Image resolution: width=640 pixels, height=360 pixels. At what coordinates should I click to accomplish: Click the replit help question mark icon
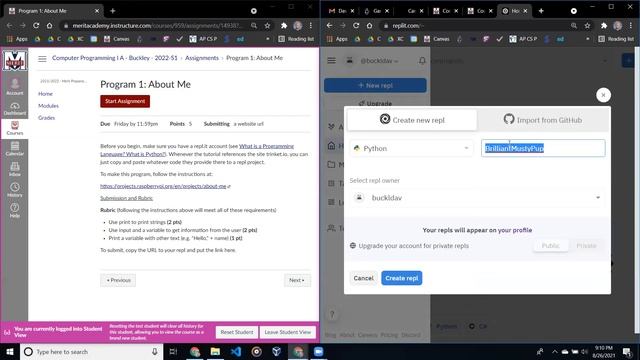tap(332, 314)
